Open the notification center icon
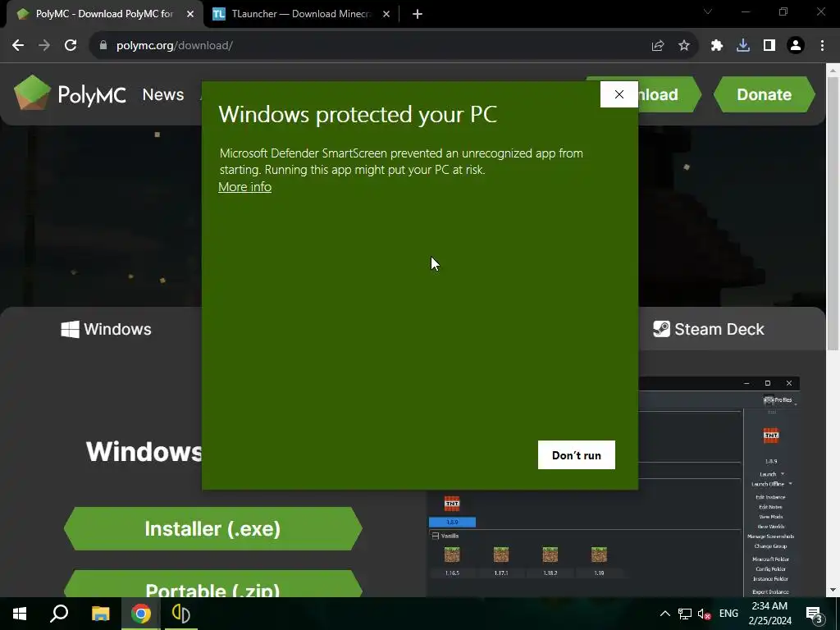The image size is (840, 630). tap(814, 614)
